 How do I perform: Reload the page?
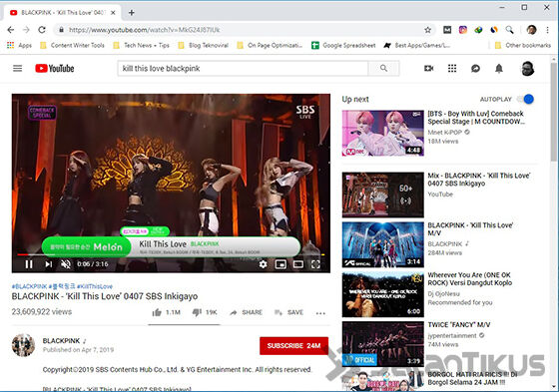click(x=42, y=30)
